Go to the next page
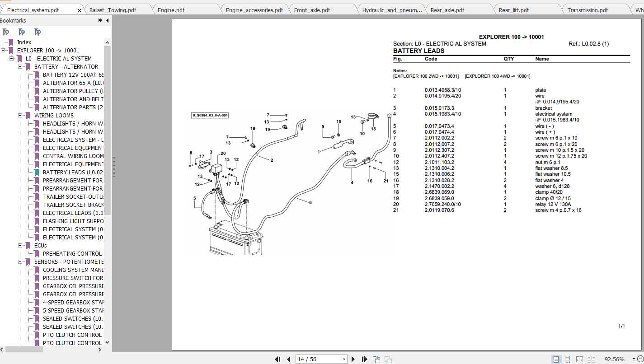This screenshot has width=644, height=364. coord(353,359)
